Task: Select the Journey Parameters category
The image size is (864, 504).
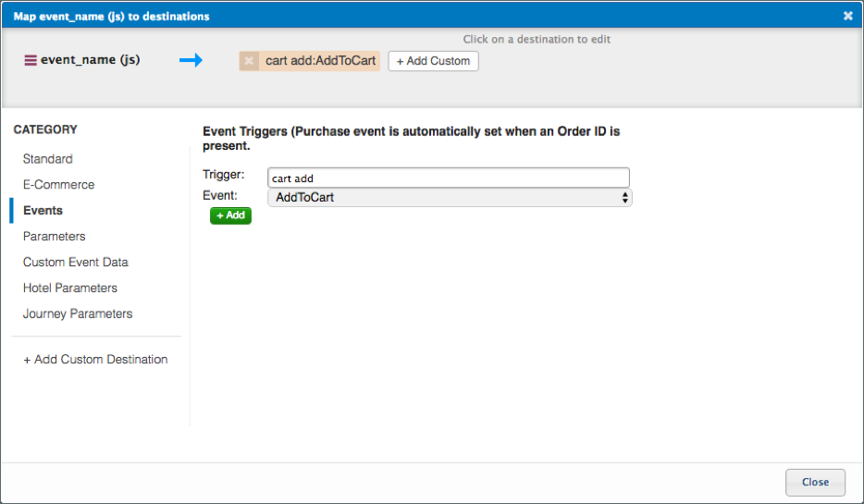Action: click(x=78, y=313)
